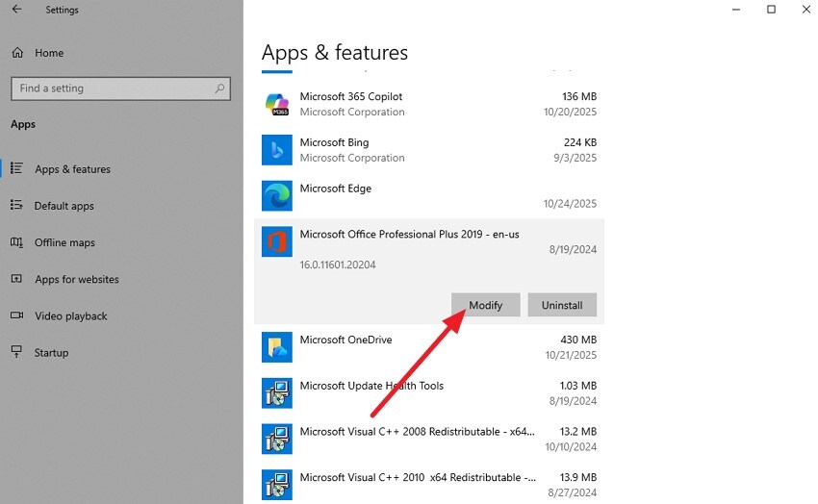This screenshot has width=818, height=504.
Task: Click the Visual C++ 2008 installer icon
Action: tap(277, 439)
